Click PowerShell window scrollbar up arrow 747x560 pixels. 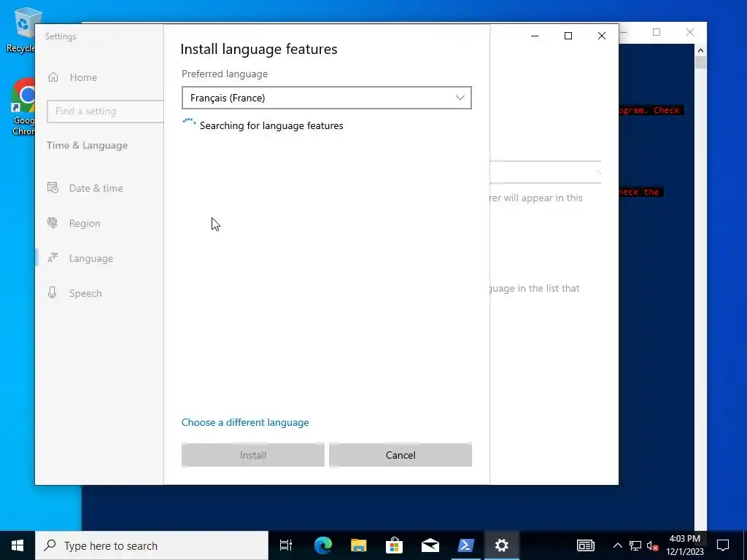(700, 50)
